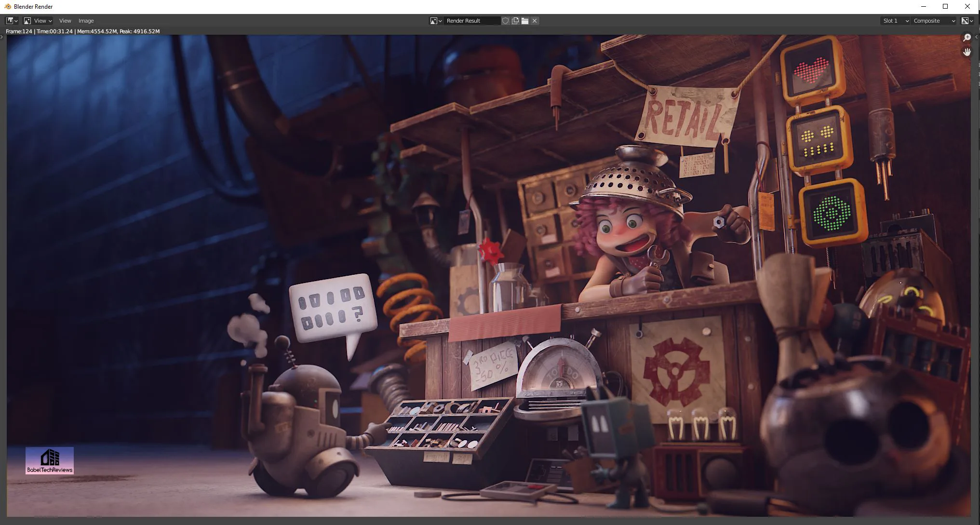Open the Composite pass dropdown
Image resolution: width=980 pixels, height=525 pixels.
coord(934,21)
